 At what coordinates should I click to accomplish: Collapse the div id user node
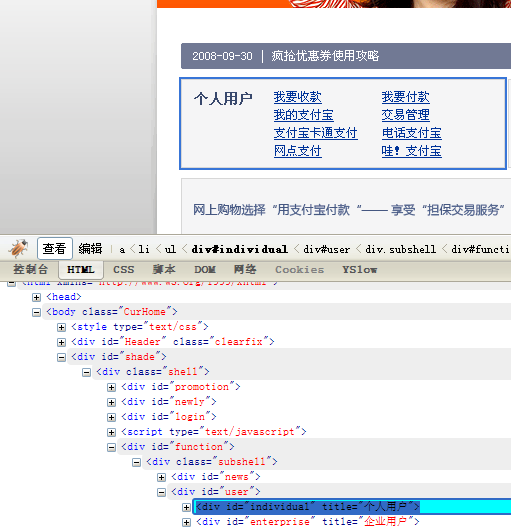point(162,492)
